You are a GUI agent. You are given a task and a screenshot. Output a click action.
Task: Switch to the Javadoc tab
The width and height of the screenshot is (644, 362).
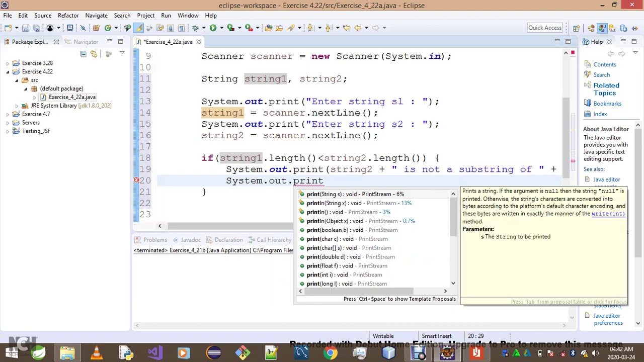point(186,240)
